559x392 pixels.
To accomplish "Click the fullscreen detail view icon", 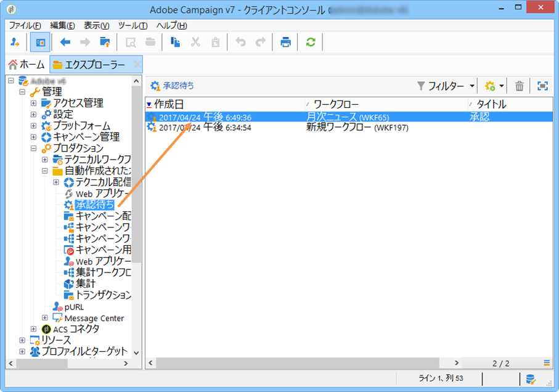I will pyautogui.click(x=542, y=86).
